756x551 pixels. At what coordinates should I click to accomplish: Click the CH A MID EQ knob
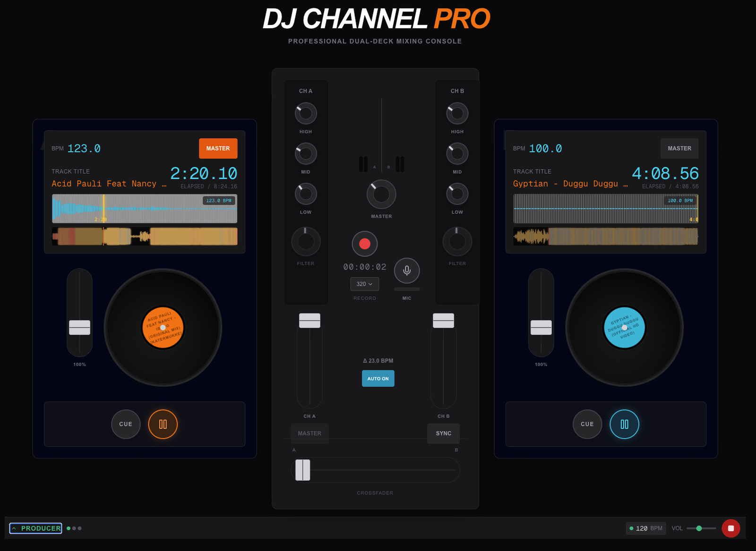(x=306, y=153)
